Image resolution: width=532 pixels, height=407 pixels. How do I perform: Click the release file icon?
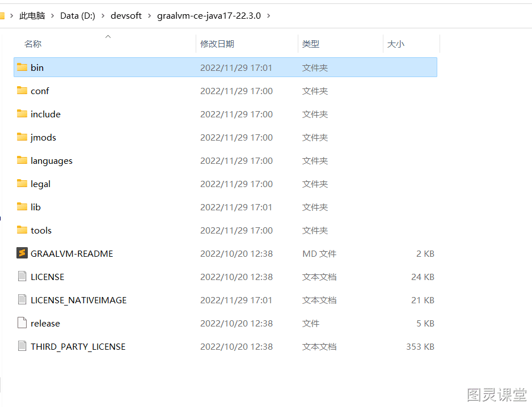(22, 323)
